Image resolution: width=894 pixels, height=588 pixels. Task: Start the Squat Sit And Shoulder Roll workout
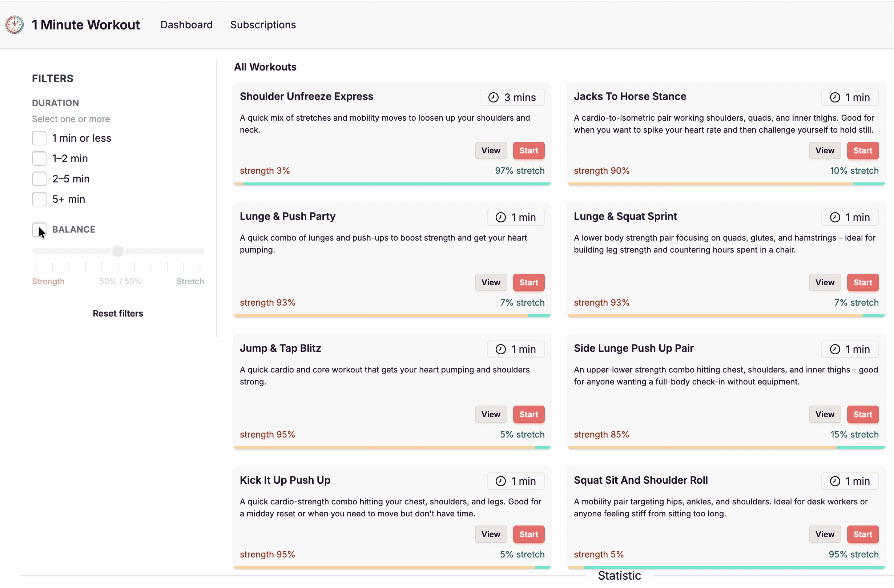click(862, 534)
